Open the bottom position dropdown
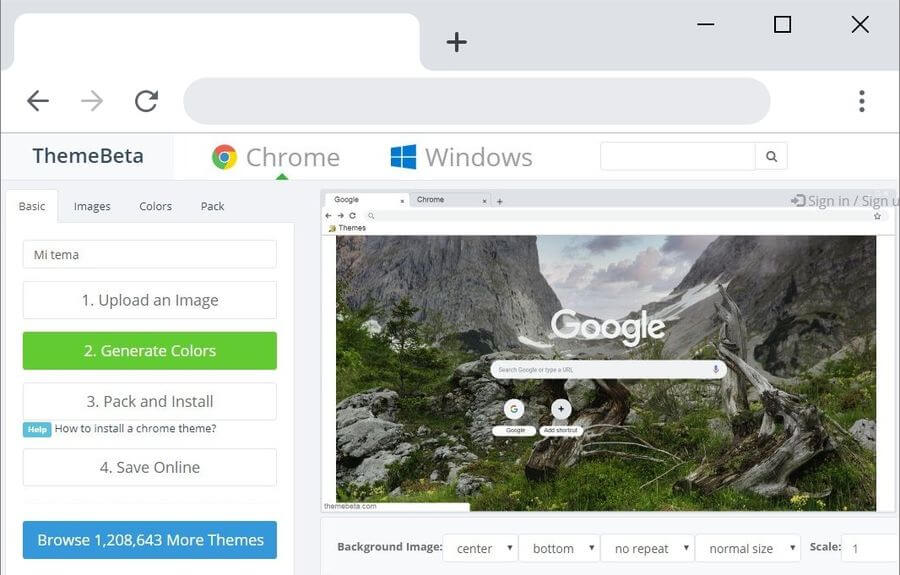This screenshot has height=575, width=900. [559, 548]
